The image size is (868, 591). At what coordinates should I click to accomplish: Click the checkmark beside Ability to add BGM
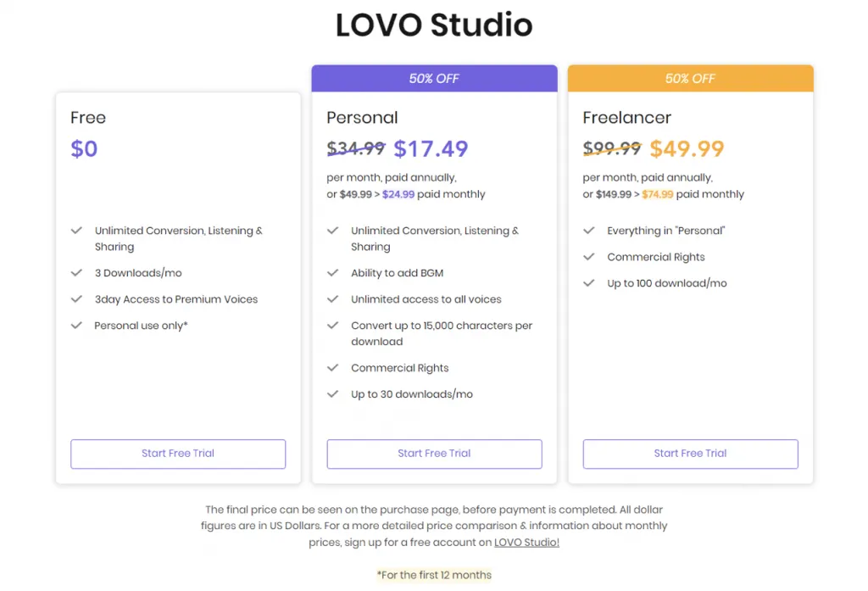[x=334, y=273]
